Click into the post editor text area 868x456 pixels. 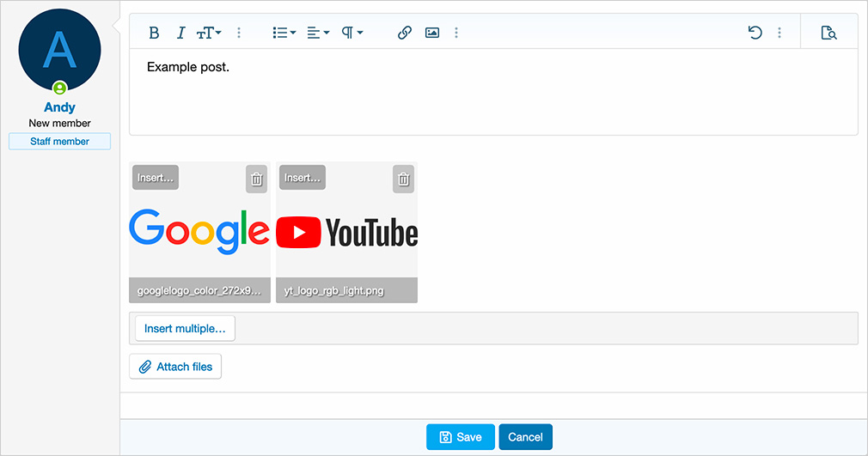(493, 92)
